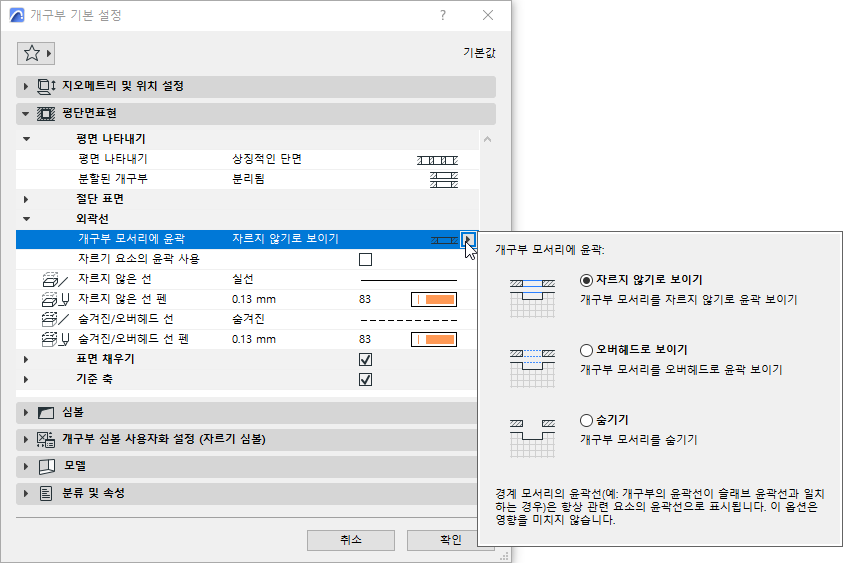Click the dashed line sample for 숨겨진/오버헤드 선
This screenshot has width=843, height=563.
click(x=409, y=320)
